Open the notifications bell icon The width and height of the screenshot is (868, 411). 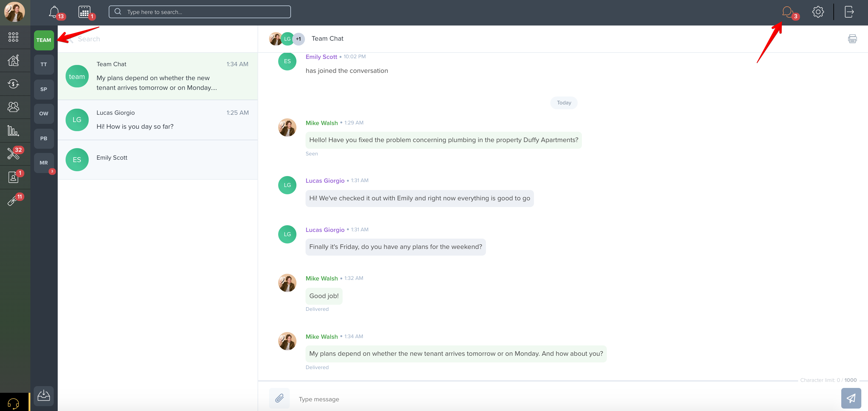click(54, 12)
